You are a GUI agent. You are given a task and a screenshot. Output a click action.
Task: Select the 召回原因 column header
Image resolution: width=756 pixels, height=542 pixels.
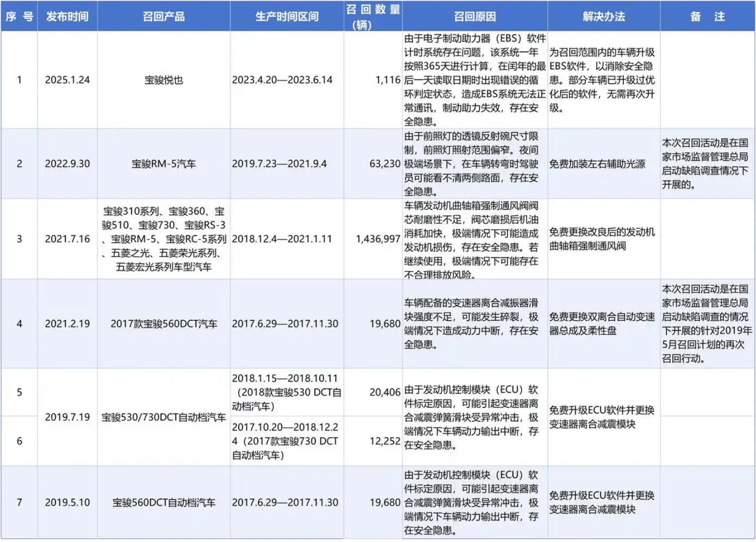coord(475,16)
